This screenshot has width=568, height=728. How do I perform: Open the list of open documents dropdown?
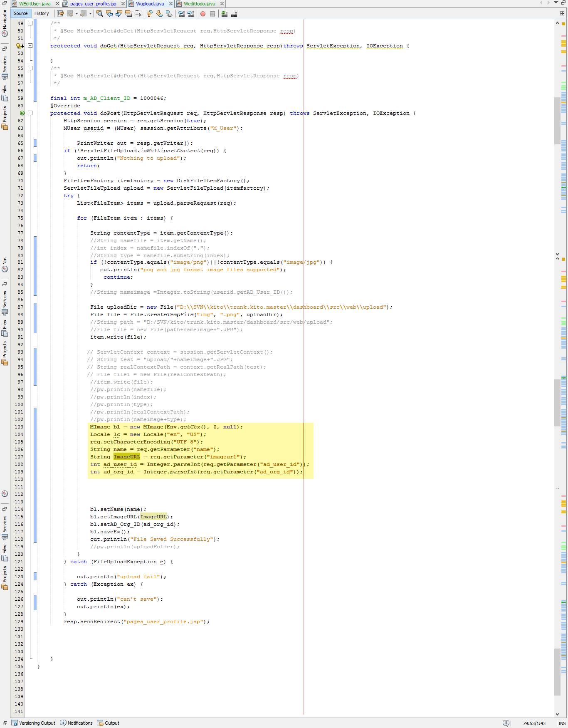click(556, 3)
